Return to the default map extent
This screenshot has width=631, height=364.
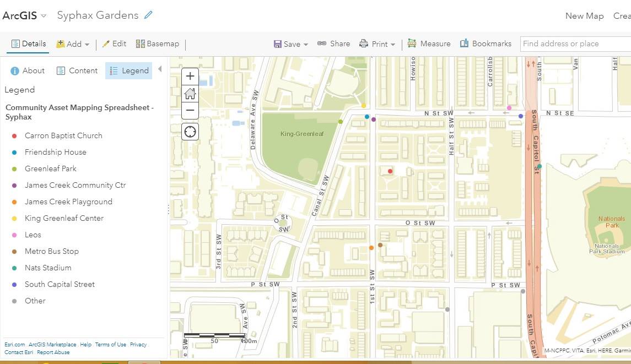[190, 93]
